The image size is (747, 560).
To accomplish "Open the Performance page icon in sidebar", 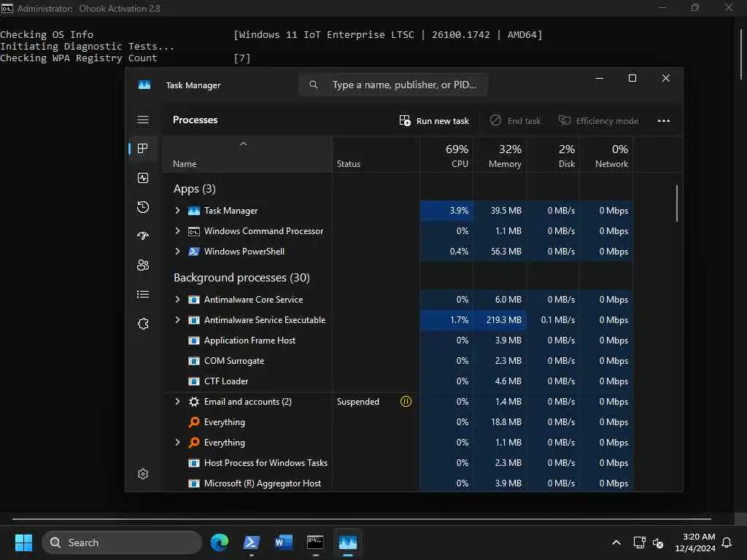I will tap(143, 178).
